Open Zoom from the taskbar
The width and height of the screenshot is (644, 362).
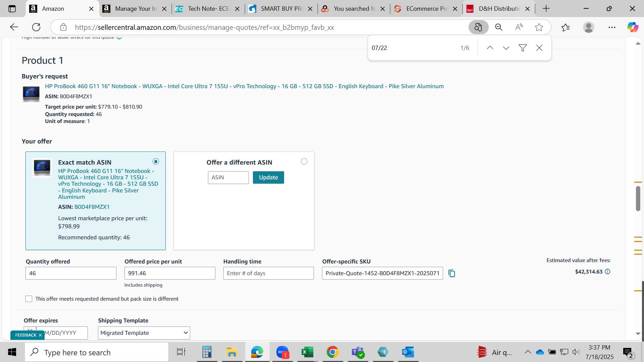pos(282,352)
